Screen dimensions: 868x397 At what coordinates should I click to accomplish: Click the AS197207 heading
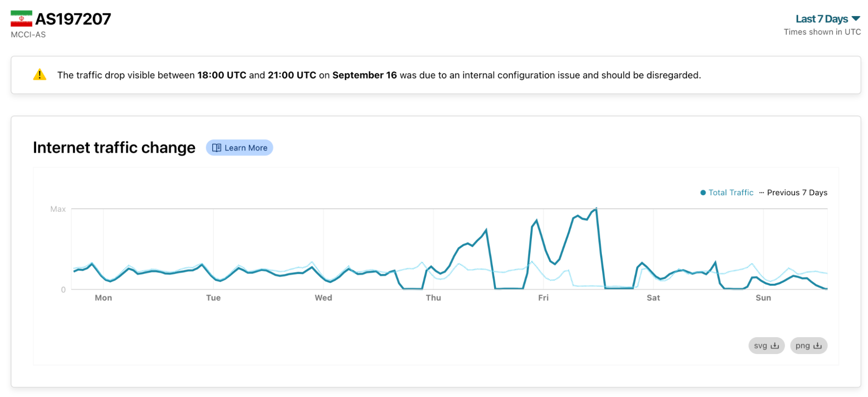coord(73,19)
